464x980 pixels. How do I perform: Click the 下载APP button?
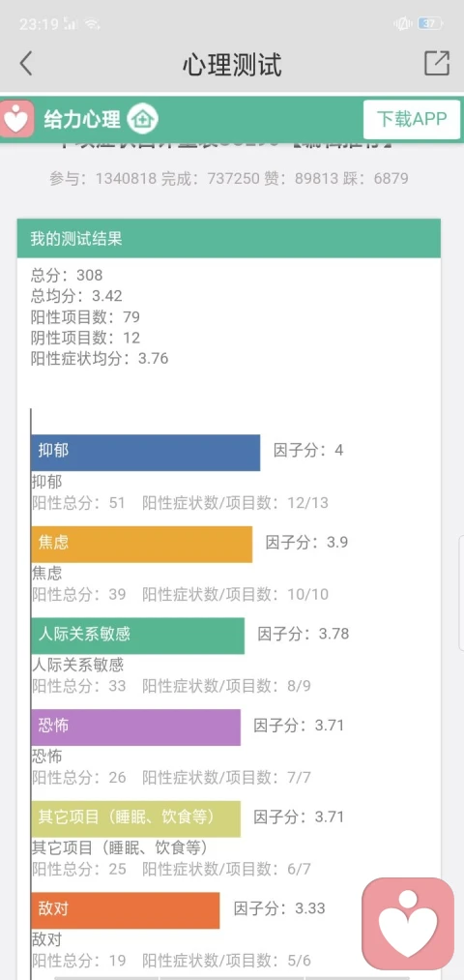pyautogui.click(x=412, y=119)
